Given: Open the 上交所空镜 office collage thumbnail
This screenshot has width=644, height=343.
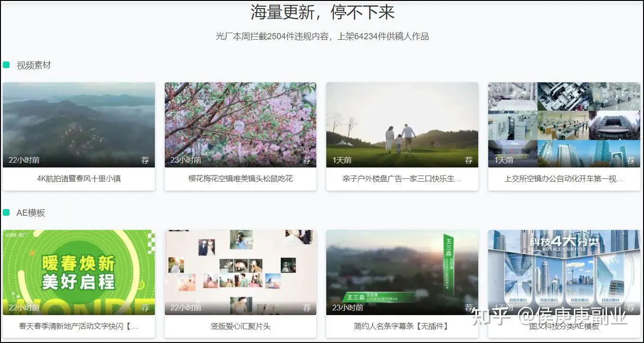Looking at the screenshot, I should pos(564,125).
